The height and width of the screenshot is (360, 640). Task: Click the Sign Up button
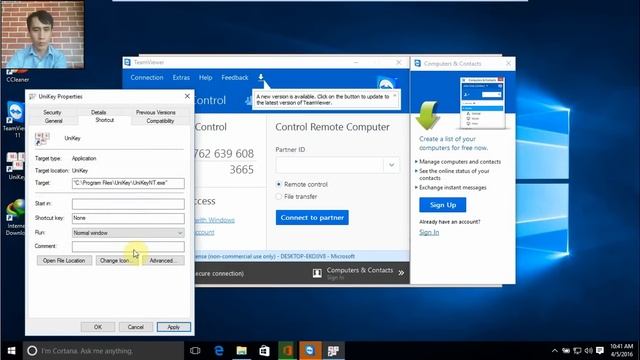pyautogui.click(x=443, y=205)
